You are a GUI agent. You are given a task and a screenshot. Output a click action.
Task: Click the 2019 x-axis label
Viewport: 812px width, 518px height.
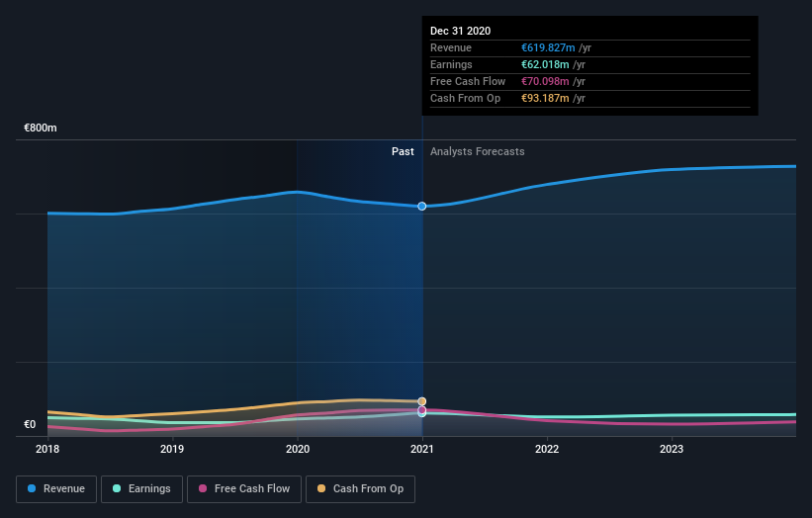pyautogui.click(x=172, y=449)
